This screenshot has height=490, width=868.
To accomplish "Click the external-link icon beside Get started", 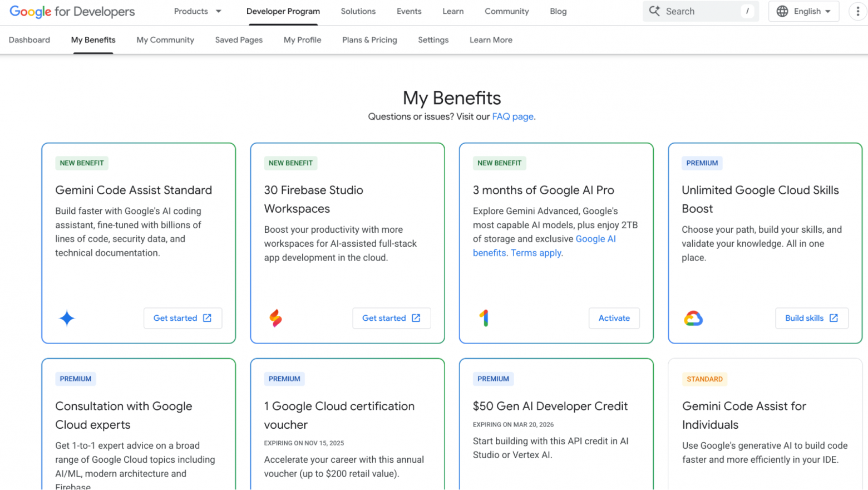I will click(207, 318).
